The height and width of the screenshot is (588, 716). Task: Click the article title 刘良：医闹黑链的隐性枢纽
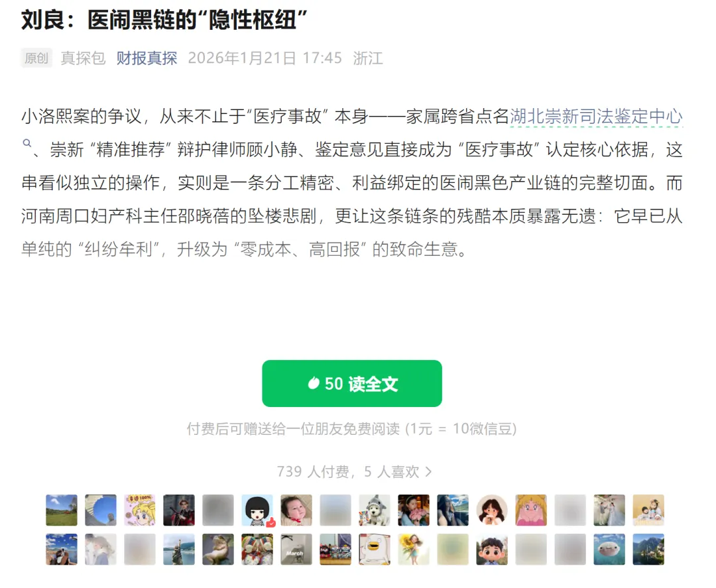[x=164, y=20]
